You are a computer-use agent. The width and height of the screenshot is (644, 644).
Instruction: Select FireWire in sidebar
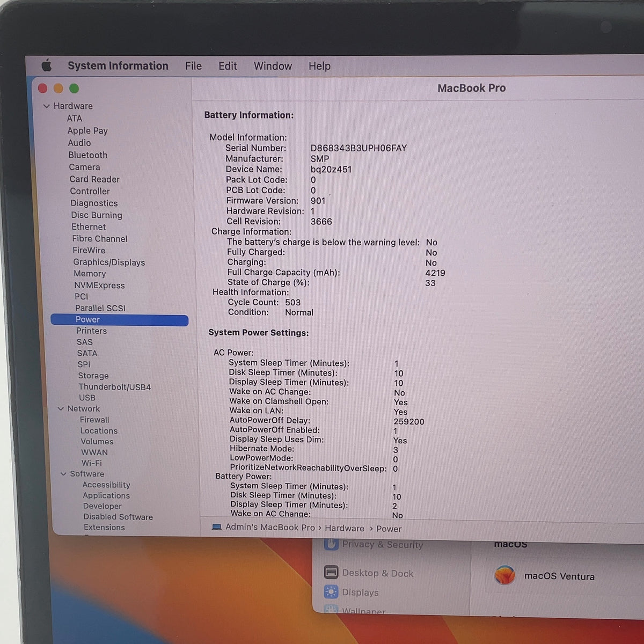click(89, 250)
